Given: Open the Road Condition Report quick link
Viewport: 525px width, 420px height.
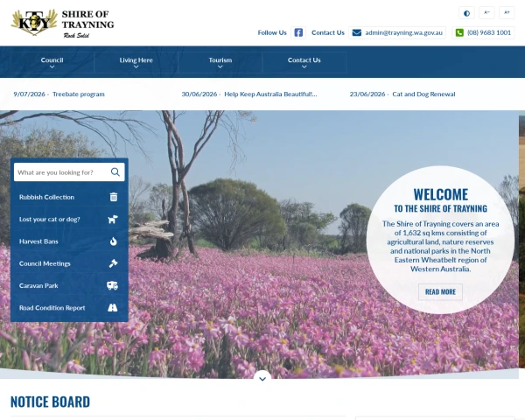Looking at the screenshot, I should [69, 307].
